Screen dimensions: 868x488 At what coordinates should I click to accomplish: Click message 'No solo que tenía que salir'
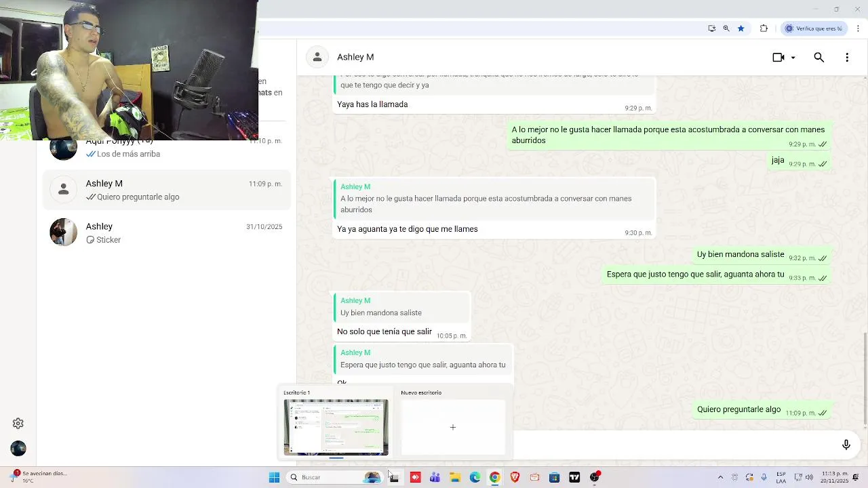[384, 331]
